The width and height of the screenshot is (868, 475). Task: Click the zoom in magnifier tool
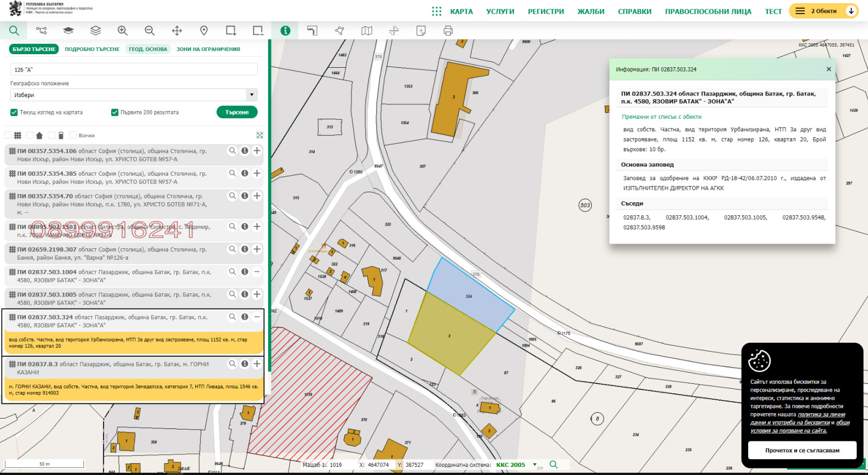(x=123, y=31)
